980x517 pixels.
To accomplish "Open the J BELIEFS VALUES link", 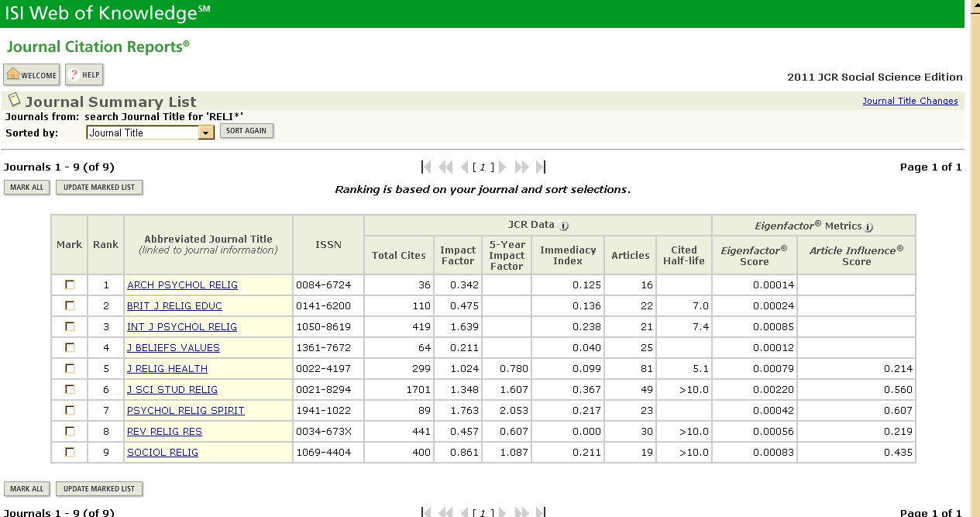I will pos(174,348).
